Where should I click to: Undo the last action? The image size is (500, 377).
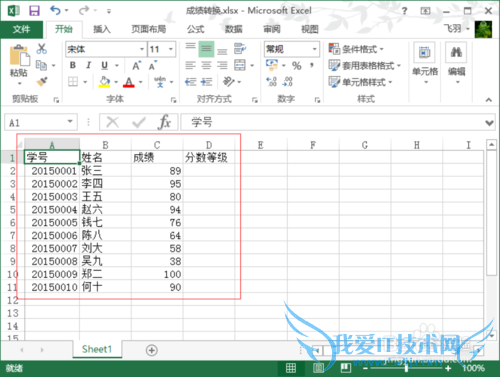[x=55, y=10]
